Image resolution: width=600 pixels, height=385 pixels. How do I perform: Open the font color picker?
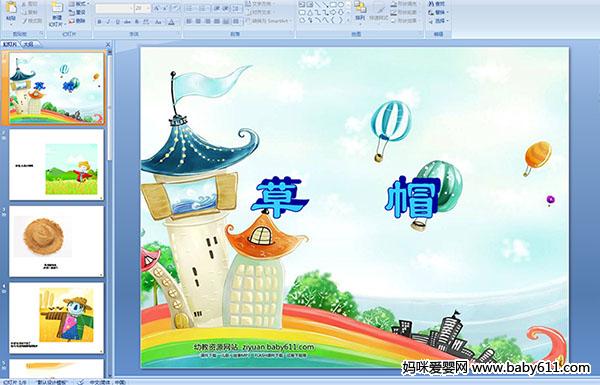172,22
